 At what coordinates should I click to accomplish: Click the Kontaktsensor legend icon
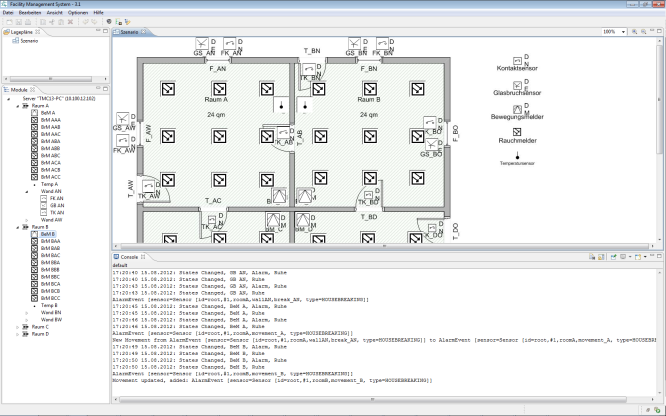(517, 59)
